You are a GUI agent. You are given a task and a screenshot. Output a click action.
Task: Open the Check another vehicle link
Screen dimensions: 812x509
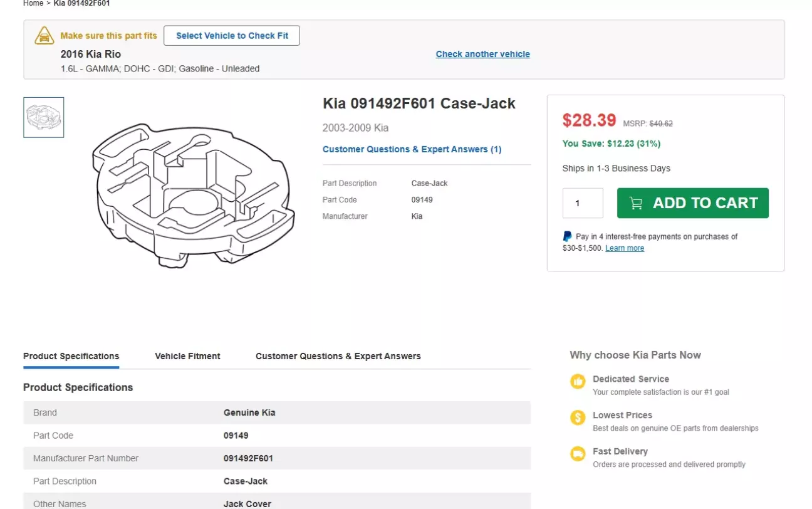[482, 54]
